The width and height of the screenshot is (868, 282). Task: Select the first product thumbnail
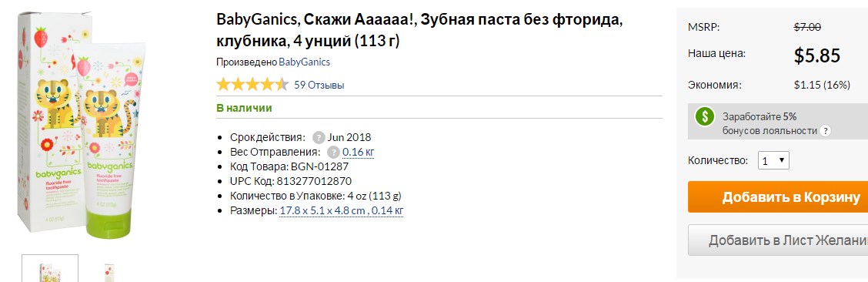pyautogui.click(x=50, y=268)
